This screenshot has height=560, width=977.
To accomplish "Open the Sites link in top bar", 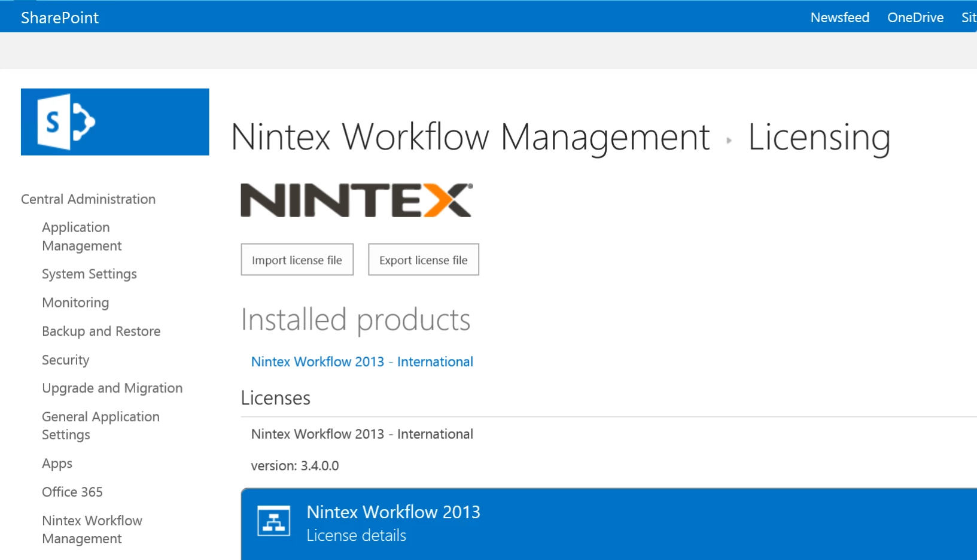I will [x=969, y=17].
